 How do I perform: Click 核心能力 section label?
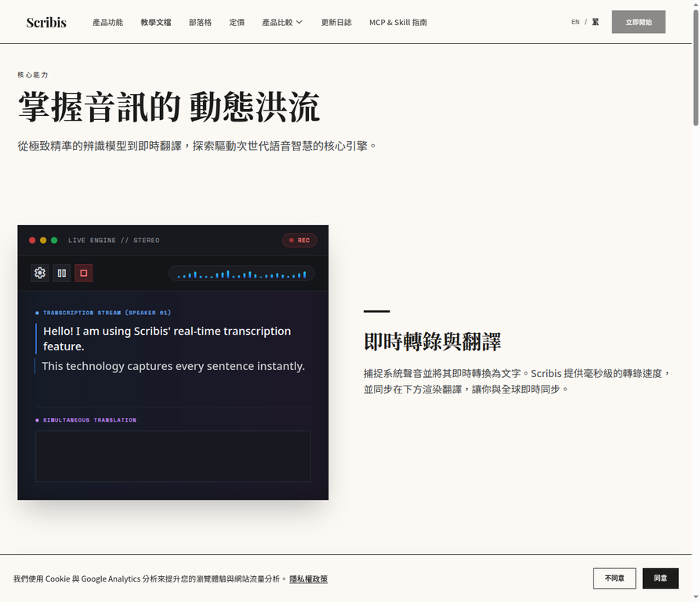33,74
